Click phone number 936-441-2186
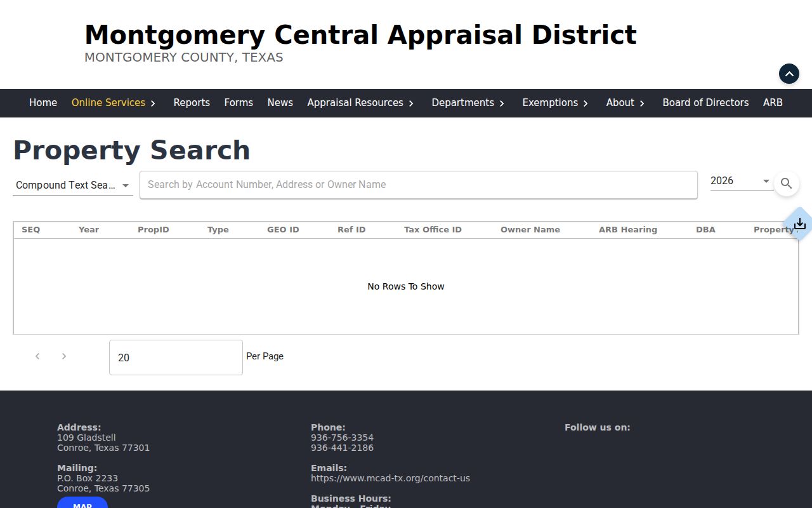The height and width of the screenshot is (508, 812). click(x=342, y=448)
